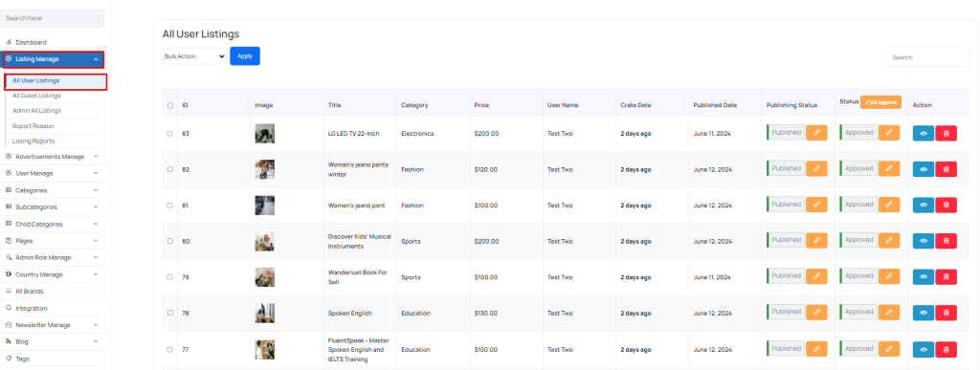
Task: View the Spoken English listing via eye icon
Action: 924,313
